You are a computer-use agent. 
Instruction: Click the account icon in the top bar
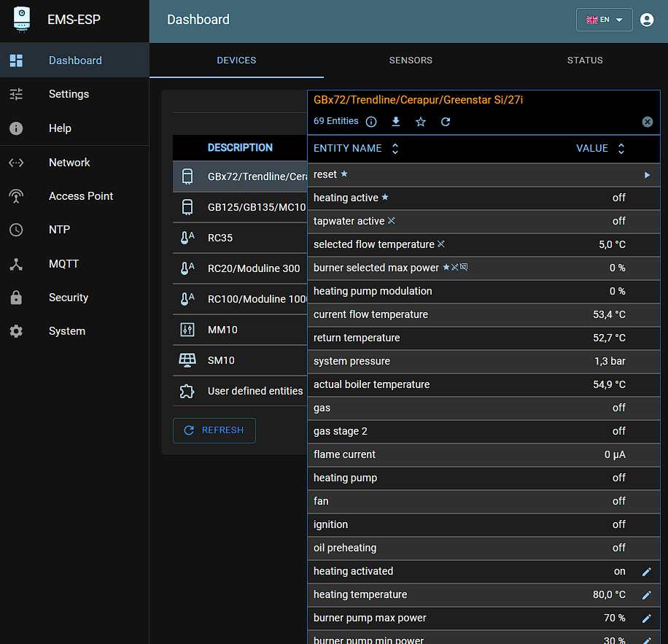647,20
